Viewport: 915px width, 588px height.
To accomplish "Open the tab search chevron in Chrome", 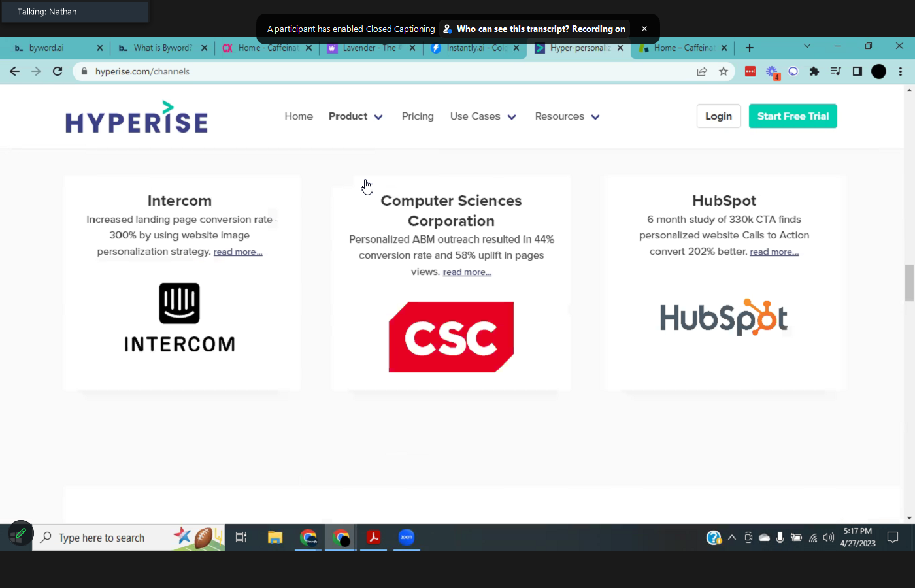I will click(x=807, y=46).
